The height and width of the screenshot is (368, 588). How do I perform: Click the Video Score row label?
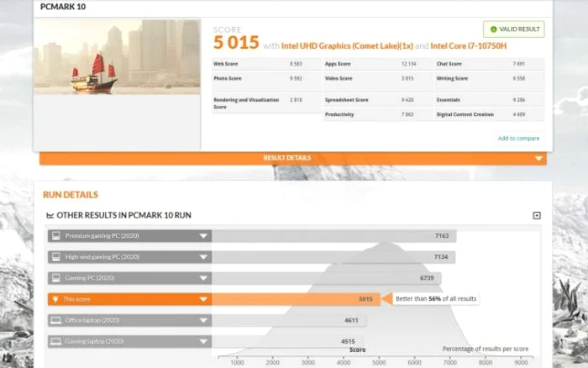pyautogui.click(x=339, y=78)
